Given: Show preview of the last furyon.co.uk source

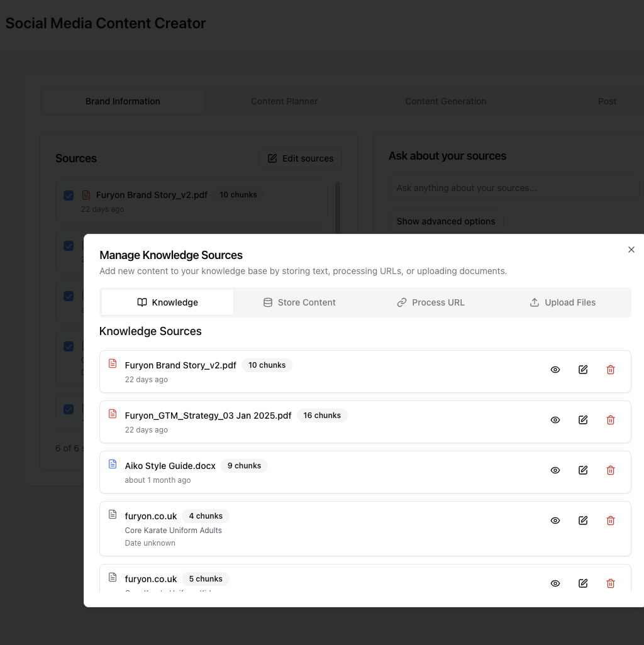Looking at the screenshot, I should (x=555, y=583).
